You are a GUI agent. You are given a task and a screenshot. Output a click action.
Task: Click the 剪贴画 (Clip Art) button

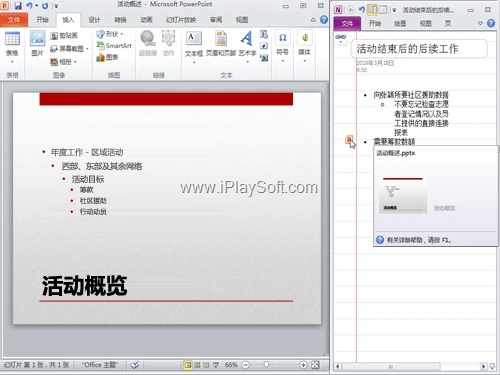pos(64,36)
